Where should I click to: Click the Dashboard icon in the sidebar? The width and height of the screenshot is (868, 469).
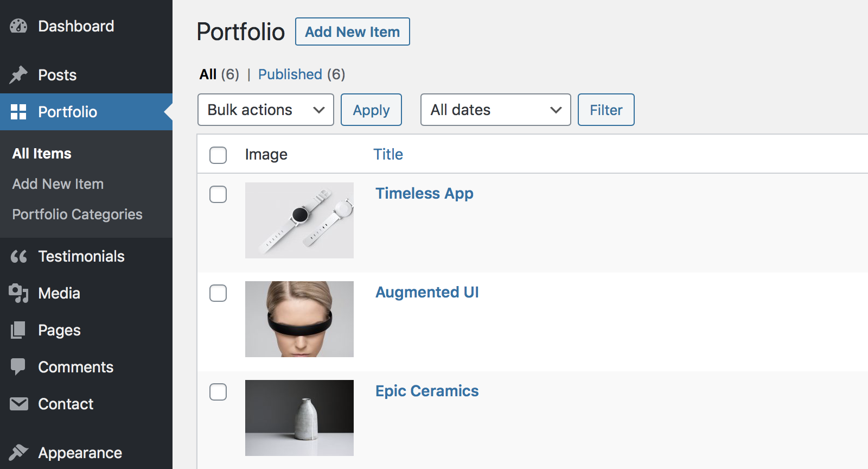(x=18, y=26)
